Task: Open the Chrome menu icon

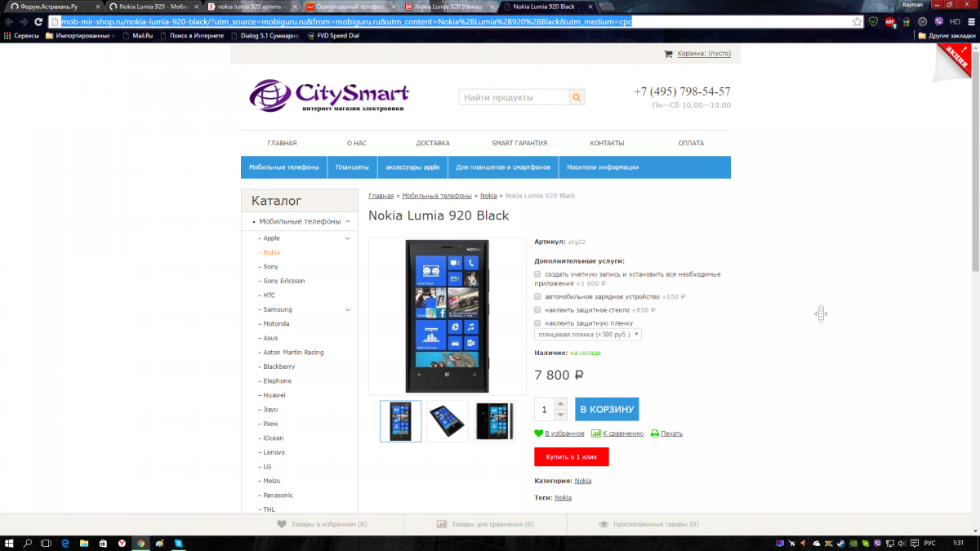Action: (x=971, y=21)
